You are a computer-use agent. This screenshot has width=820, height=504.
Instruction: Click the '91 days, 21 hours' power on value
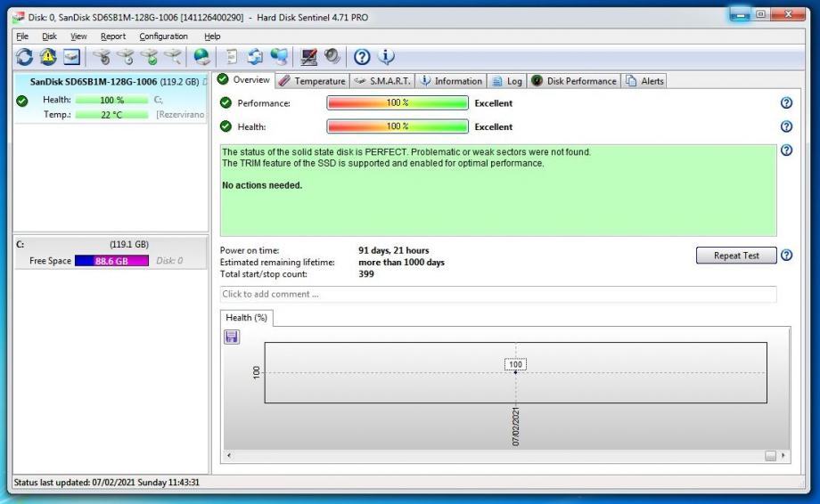393,250
